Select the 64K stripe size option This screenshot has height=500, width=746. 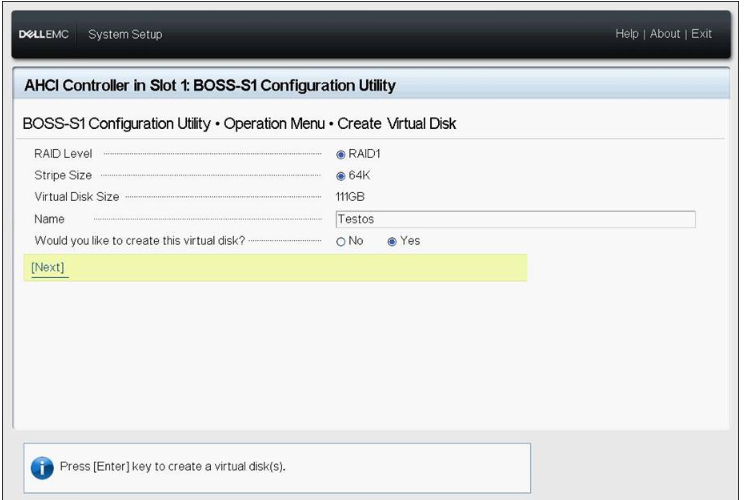tap(341, 176)
